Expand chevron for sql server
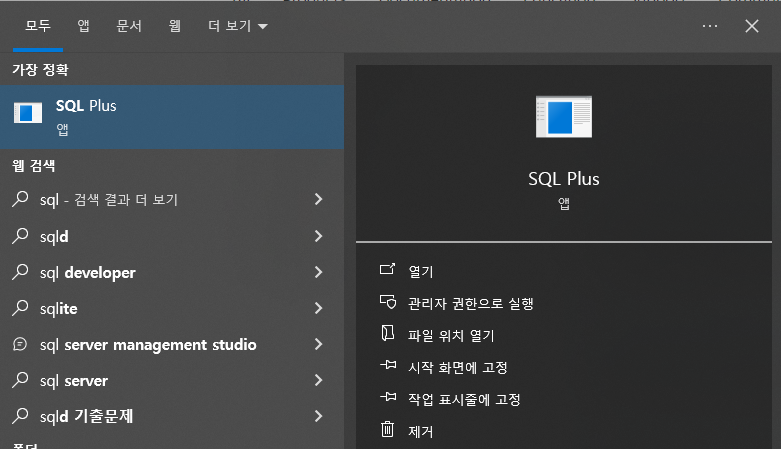Image resolution: width=781 pixels, height=449 pixels. (x=318, y=380)
